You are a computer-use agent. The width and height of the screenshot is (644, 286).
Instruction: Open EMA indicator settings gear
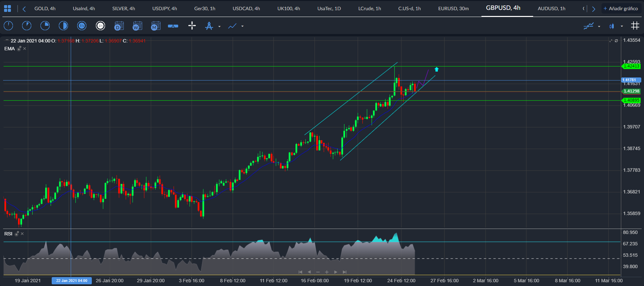click(x=19, y=49)
